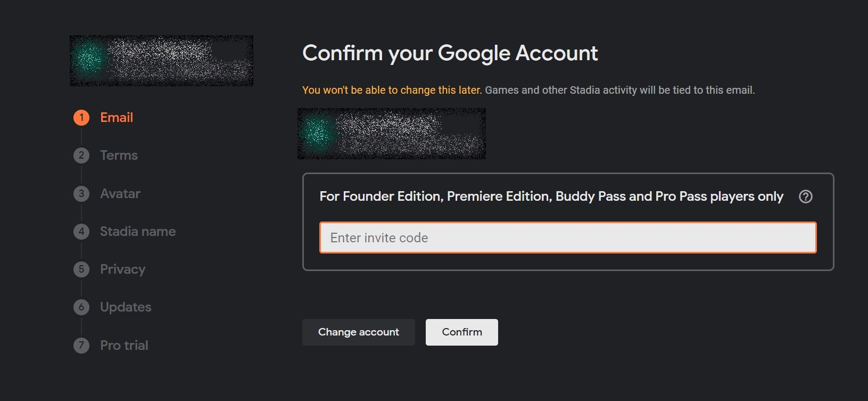Open the Pro trial step

coord(124,346)
